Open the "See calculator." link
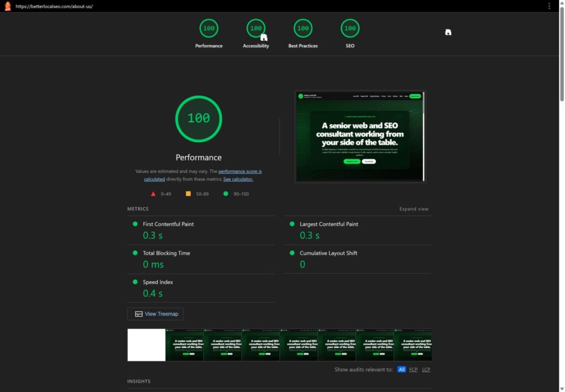Screen dimensions: 565x392 pyautogui.click(x=238, y=179)
